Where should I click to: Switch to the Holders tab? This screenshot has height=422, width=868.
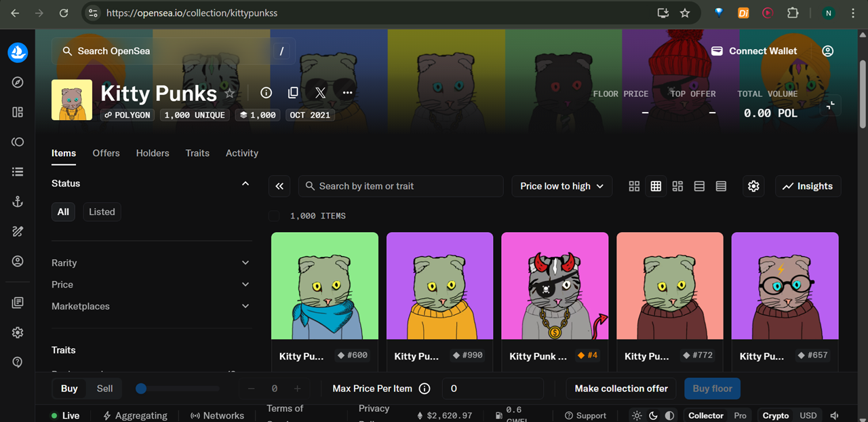pos(153,153)
